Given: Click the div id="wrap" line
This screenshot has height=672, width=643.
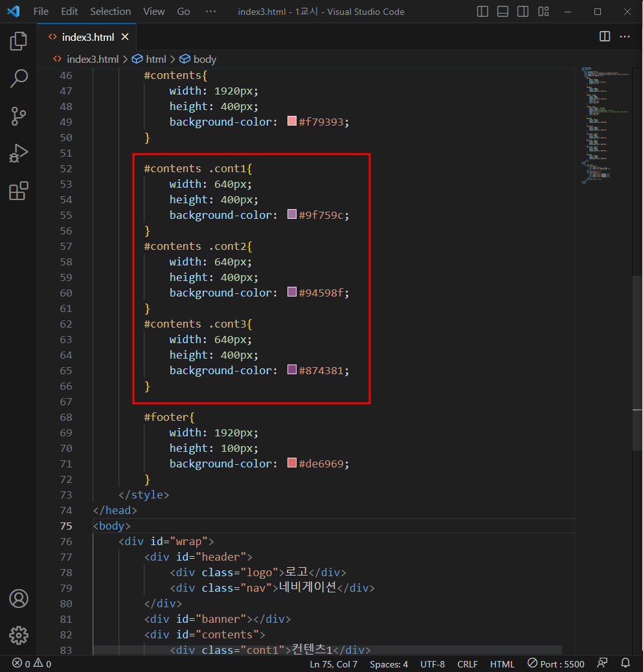Looking at the screenshot, I should [166, 541].
